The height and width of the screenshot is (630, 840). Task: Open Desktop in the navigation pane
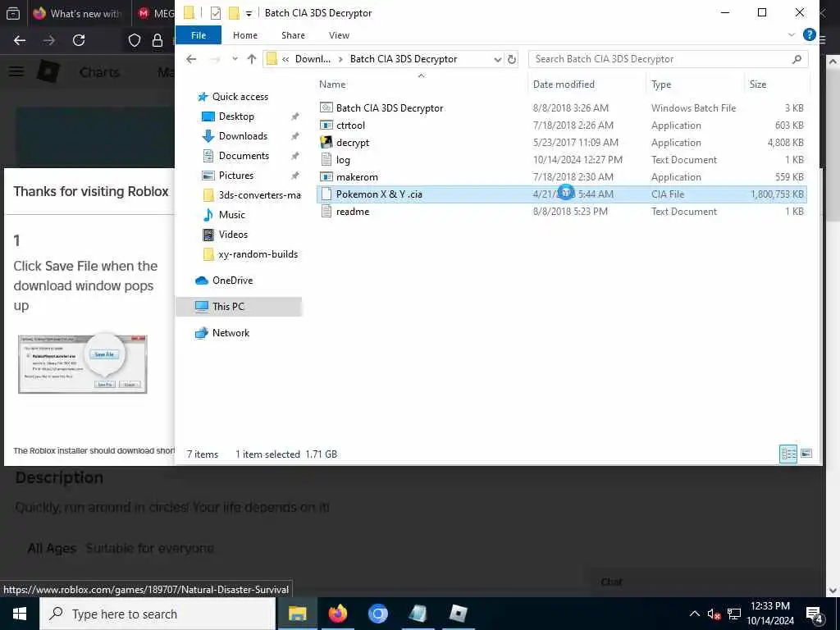pos(236,116)
